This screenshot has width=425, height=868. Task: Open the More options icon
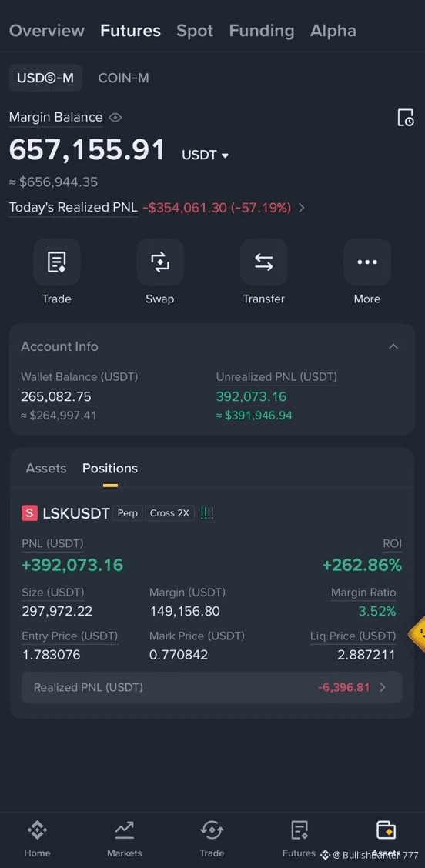366,262
